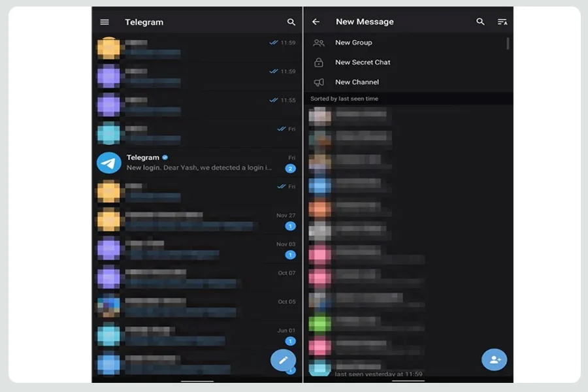Go back using arrow in New Message

pos(316,22)
